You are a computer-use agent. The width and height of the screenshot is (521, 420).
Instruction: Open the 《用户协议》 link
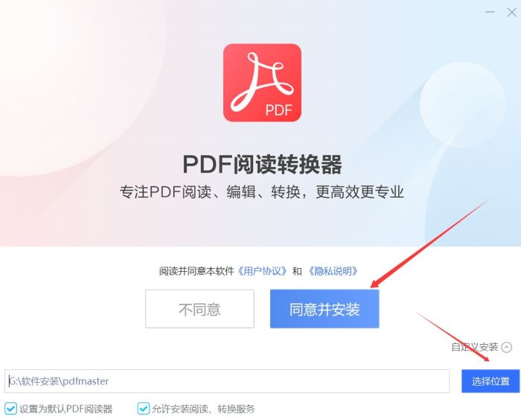click(x=262, y=271)
